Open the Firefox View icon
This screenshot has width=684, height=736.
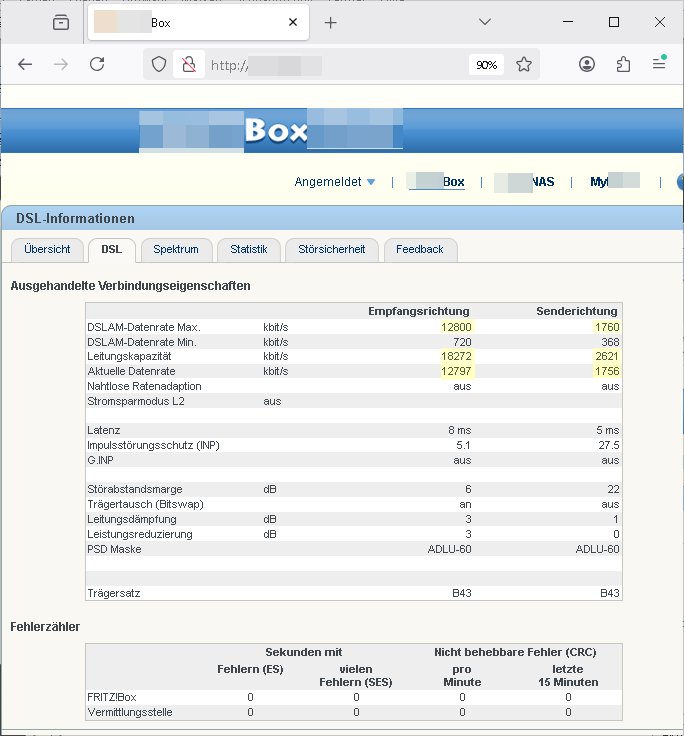coord(61,22)
